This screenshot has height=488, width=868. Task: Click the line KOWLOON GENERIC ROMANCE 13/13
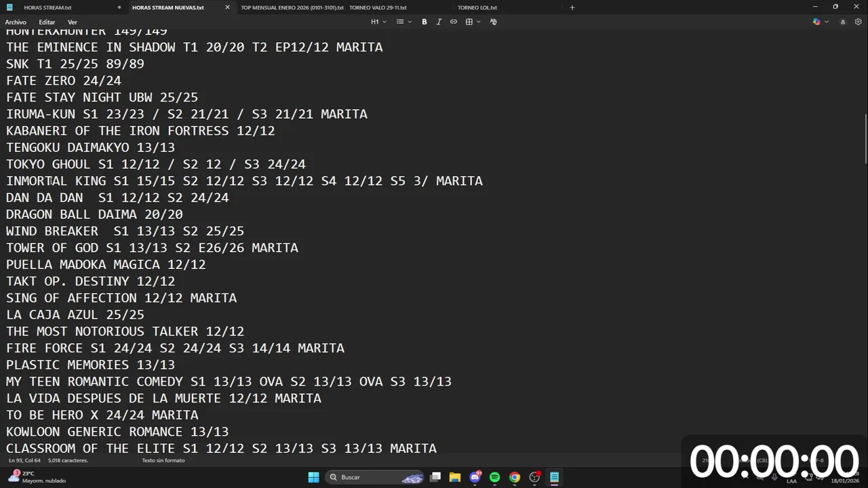[x=117, y=432]
